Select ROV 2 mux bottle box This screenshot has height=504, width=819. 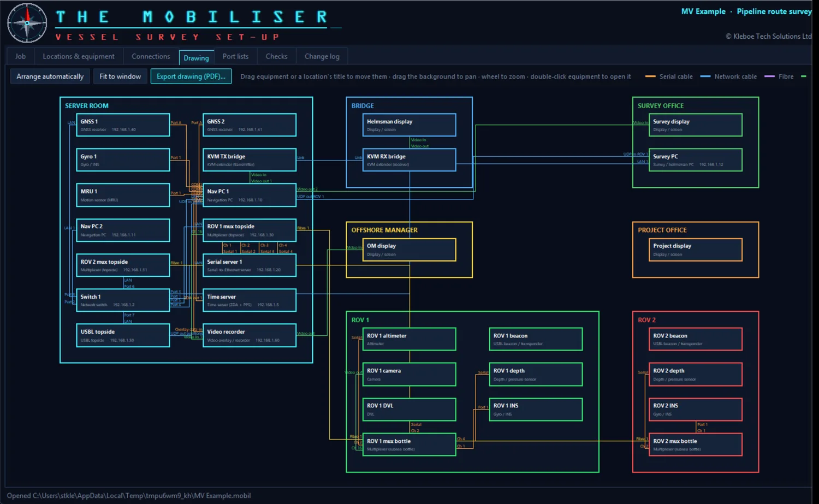696,444
